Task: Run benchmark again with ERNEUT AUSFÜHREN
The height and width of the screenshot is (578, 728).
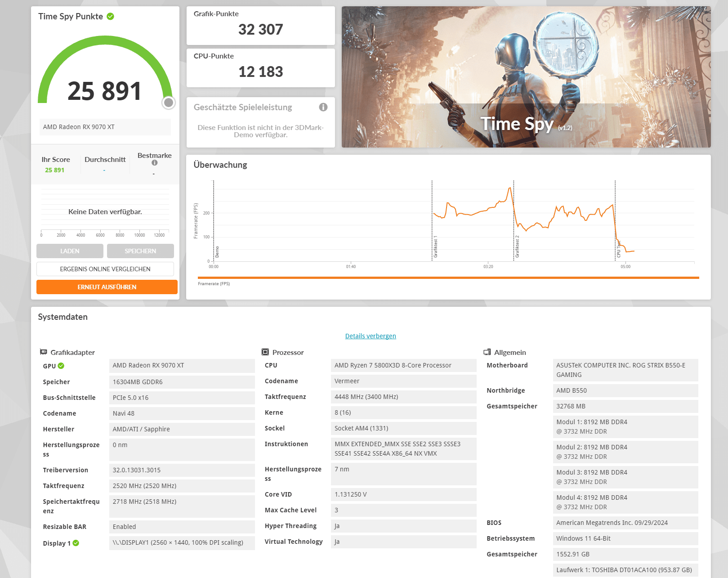Action: click(107, 287)
